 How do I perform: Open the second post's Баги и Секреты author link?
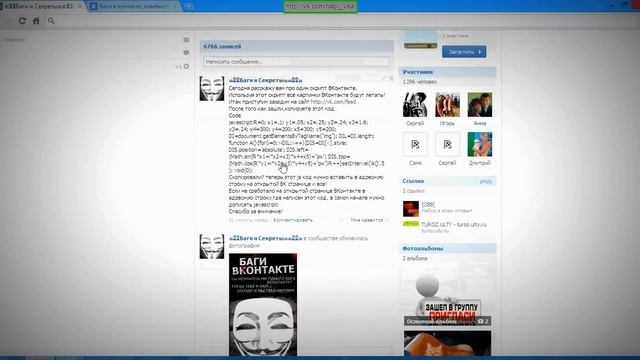coord(265,238)
